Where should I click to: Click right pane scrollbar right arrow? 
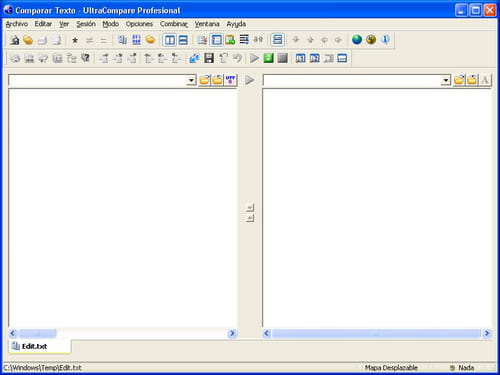point(487,333)
